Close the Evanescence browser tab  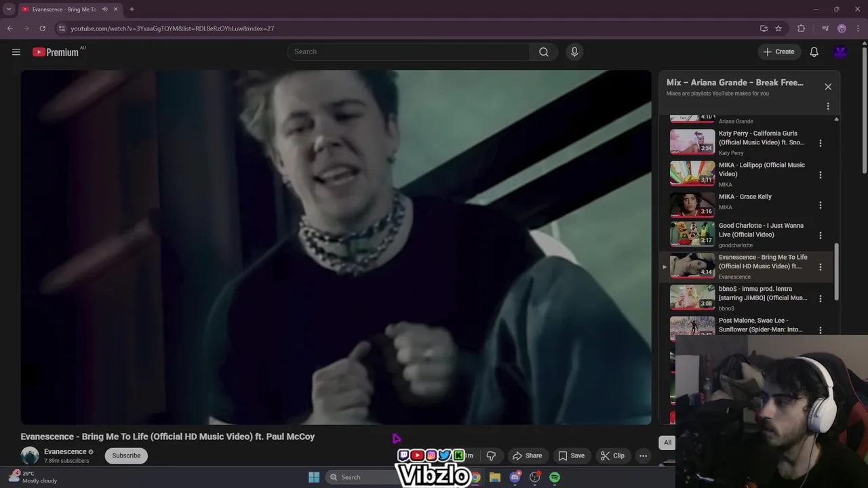[x=115, y=9]
